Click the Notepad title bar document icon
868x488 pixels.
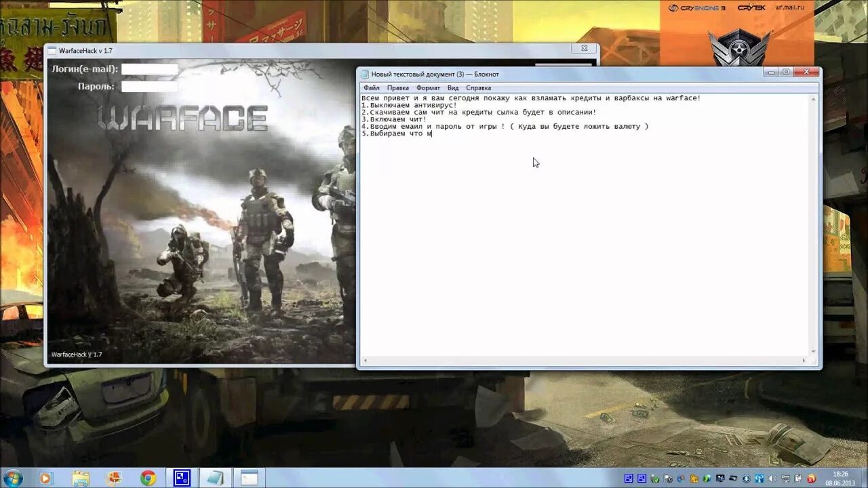pyautogui.click(x=365, y=74)
